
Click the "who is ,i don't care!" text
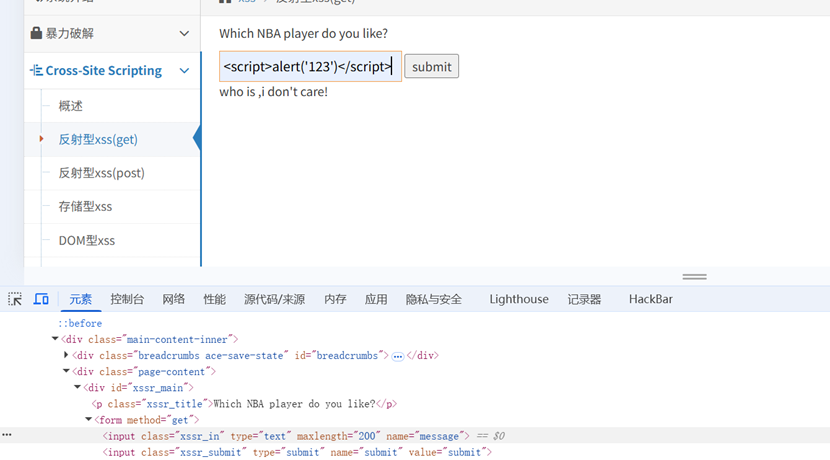274,92
